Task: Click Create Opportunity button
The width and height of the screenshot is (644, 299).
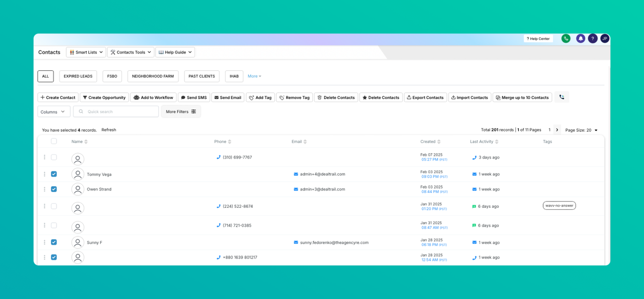Action: (104, 98)
